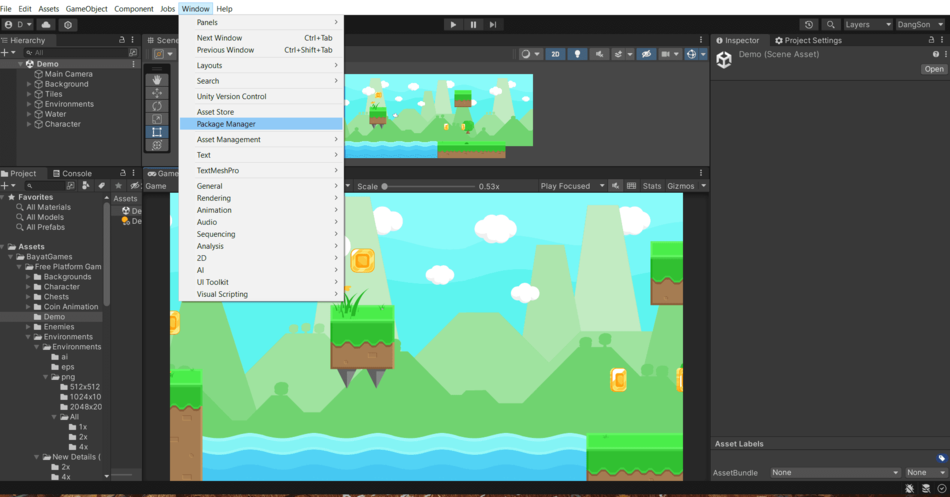Choose Package Manager from the Window menu

(226, 124)
